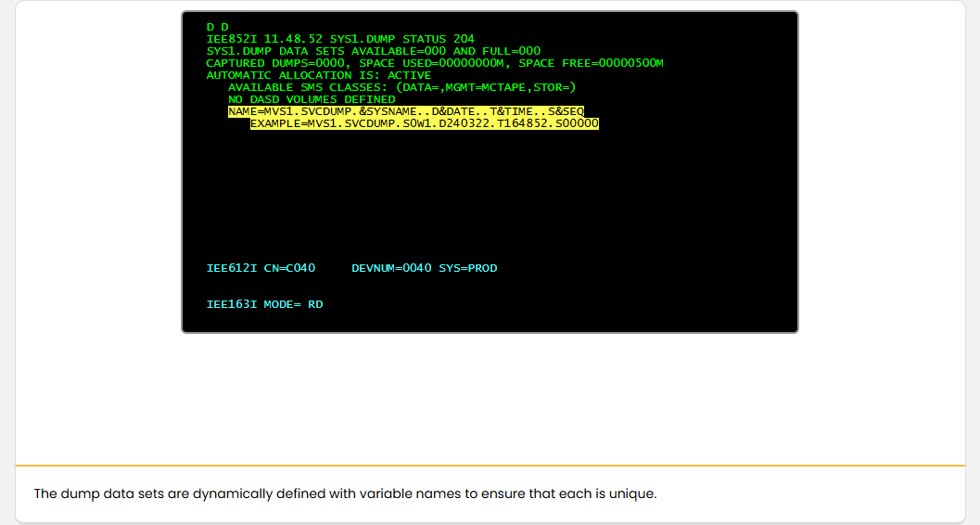Click the NO DASD VOLUMES DEFINED line
This screenshot has width=980, height=525.
point(312,99)
